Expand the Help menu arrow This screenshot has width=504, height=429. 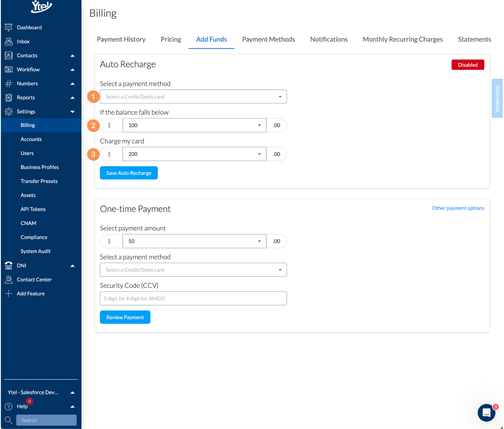click(72, 406)
